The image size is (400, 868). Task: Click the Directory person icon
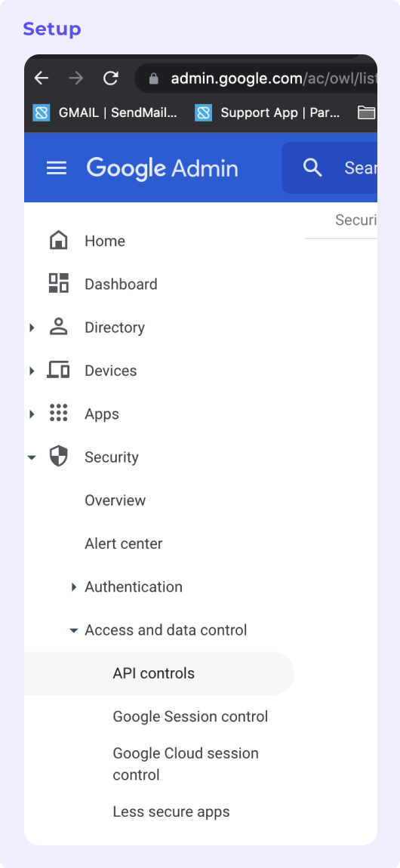(x=59, y=327)
